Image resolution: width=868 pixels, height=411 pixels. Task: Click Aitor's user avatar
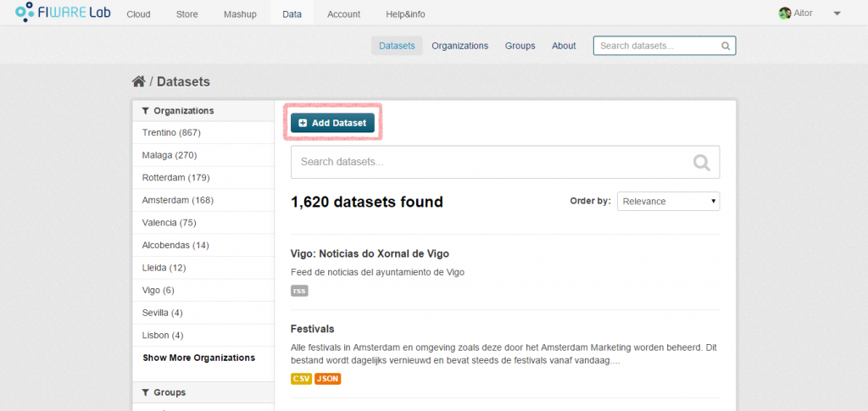pyautogui.click(x=784, y=14)
